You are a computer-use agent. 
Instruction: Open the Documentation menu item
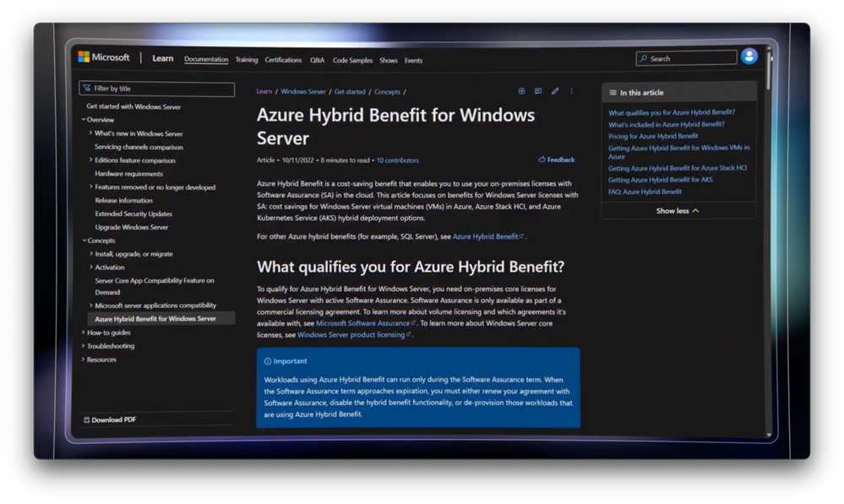click(x=206, y=59)
